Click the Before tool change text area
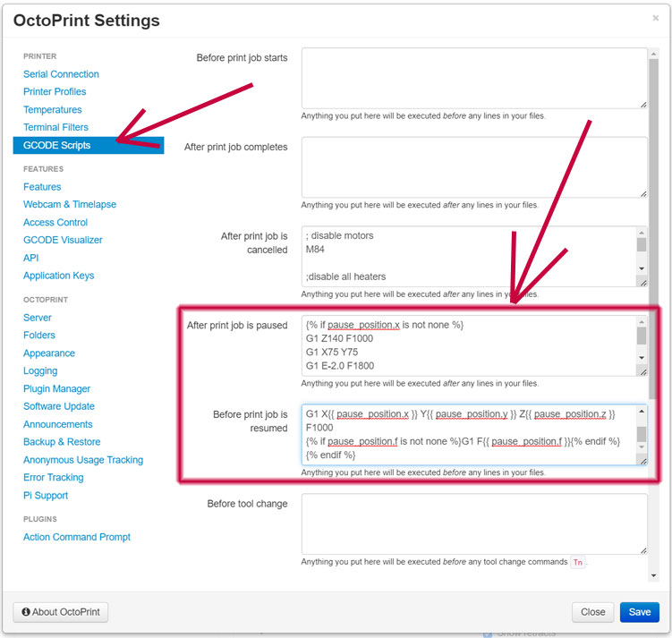Viewport: 672px width, 638px height. 473,523
